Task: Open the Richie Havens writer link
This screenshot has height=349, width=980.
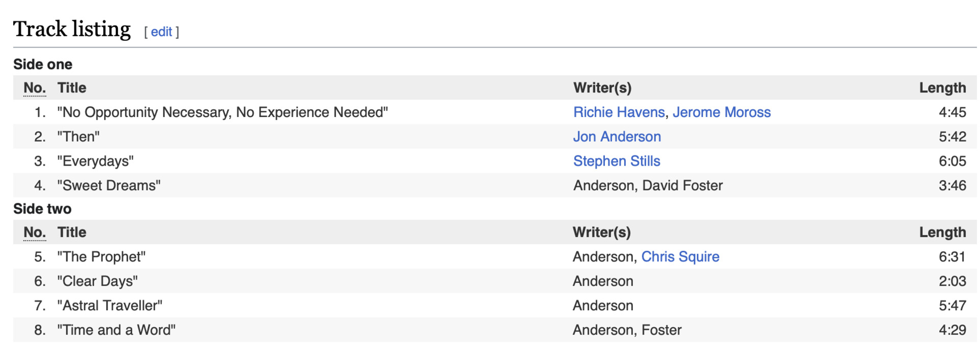Action: coord(619,112)
